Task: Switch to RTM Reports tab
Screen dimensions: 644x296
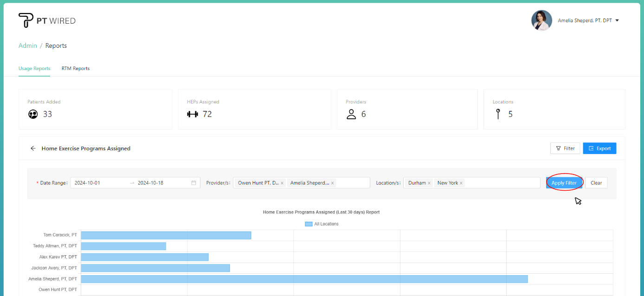Action: [x=76, y=68]
